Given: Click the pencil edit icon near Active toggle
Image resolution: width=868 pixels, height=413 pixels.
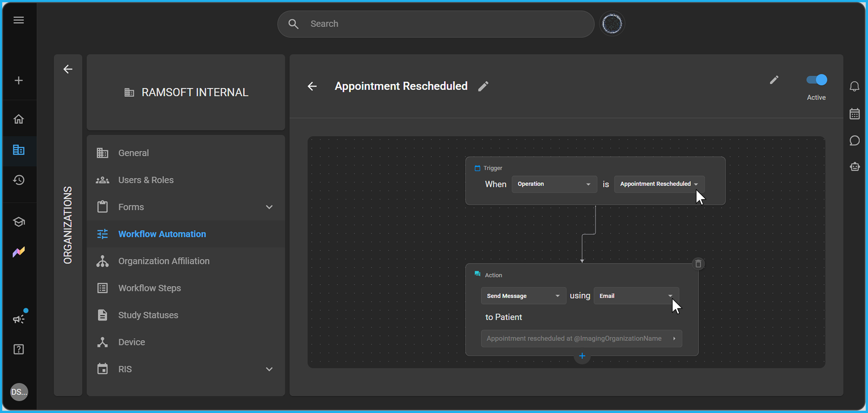Looking at the screenshot, I should [774, 80].
